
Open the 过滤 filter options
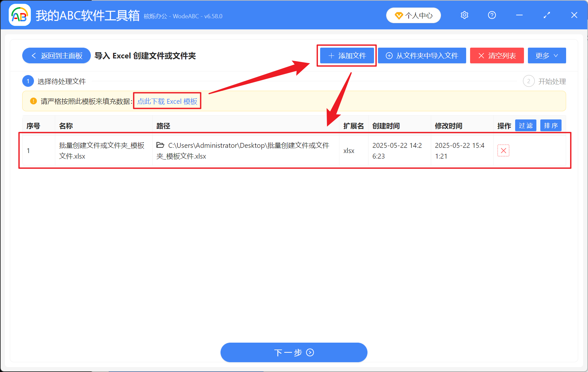click(526, 125)
